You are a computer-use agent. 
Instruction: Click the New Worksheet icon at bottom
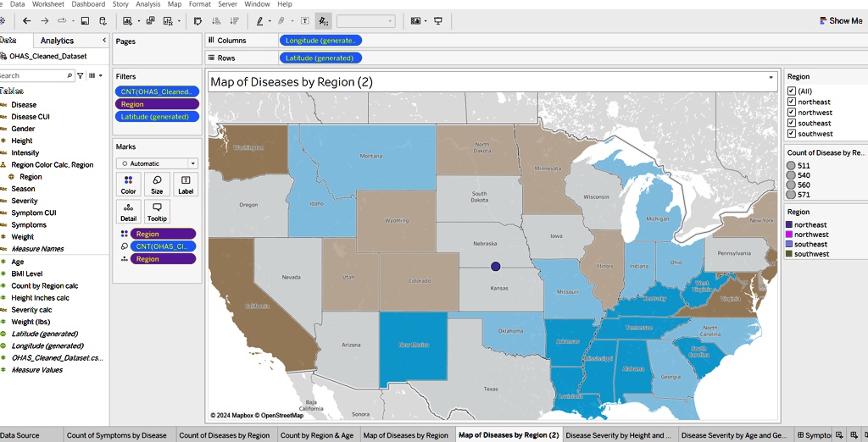click(x=839, y=435)
